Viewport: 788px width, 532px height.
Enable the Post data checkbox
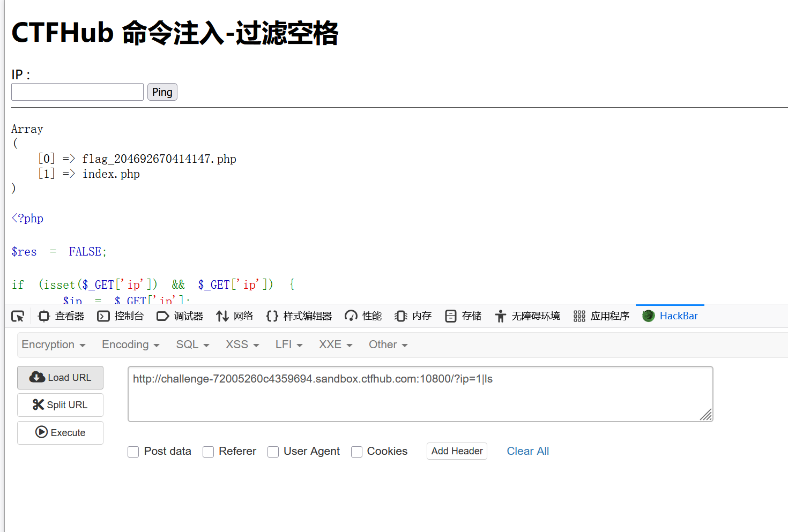coord(133,452)
